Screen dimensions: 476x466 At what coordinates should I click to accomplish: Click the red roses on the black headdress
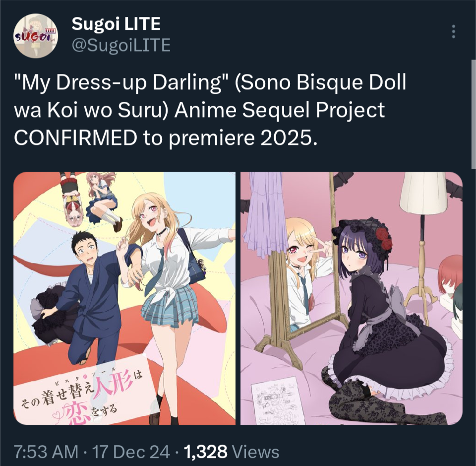[384, 238]
